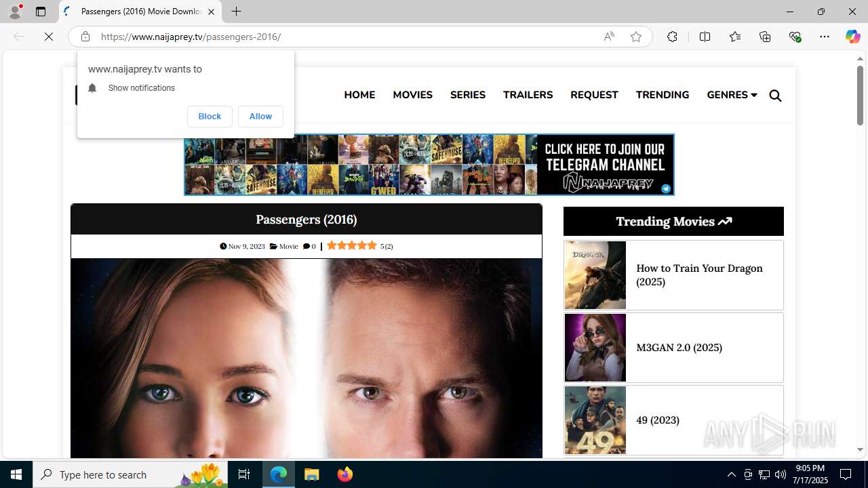Image resolution: width=868 pixels, height=488 pixels.
Task: Open M3GAN 2.0 (2025) link
Action: (679, 347)
